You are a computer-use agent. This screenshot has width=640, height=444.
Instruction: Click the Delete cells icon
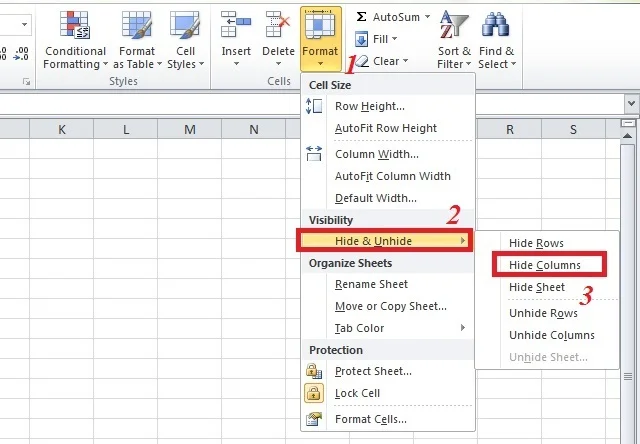pyautogui.click(x=278, y=24)
